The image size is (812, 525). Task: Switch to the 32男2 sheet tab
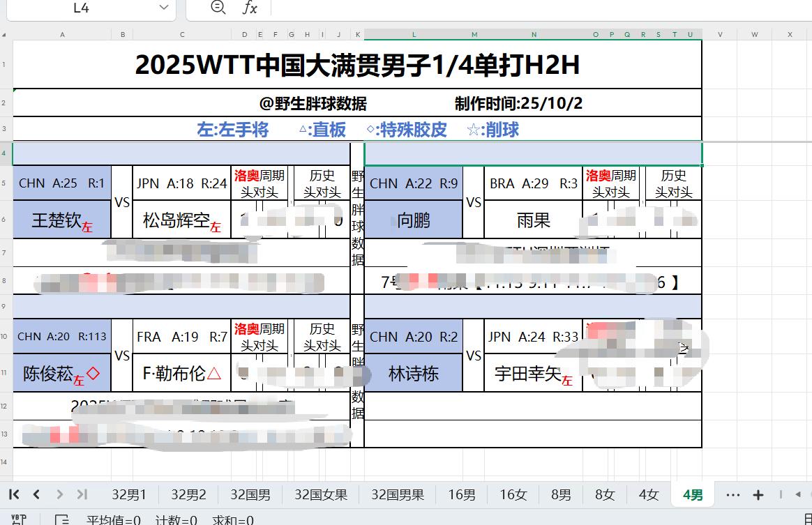[x=188, y=495]
